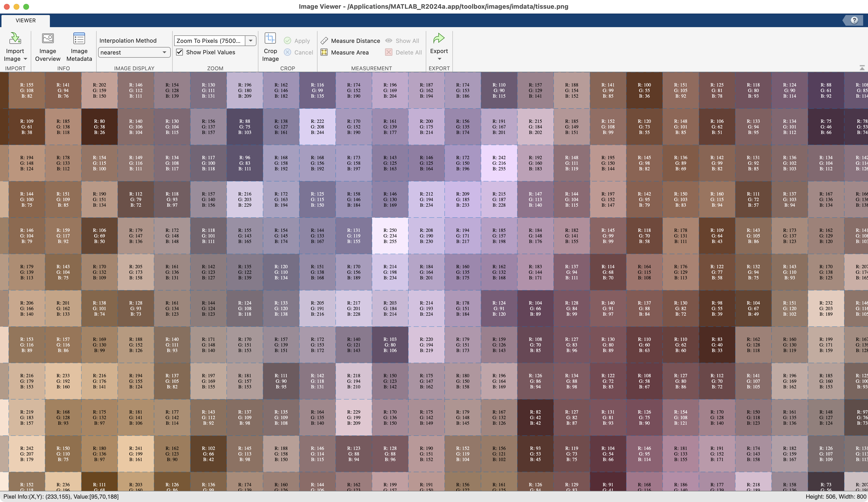
Task: Click the Cancel crop icon
Action: point(287,52)
